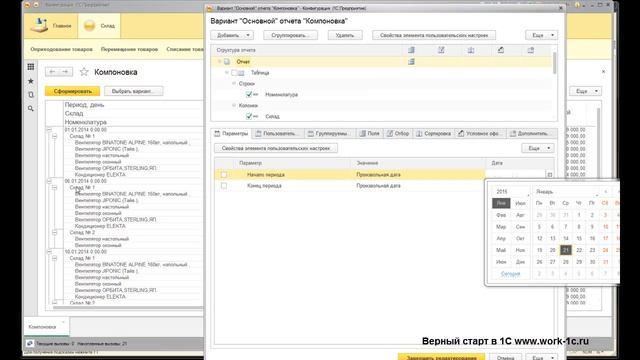The image size is (640, 360).
Task: Click upper Свойства элемента пользовательских настроек button
Action: tap(434, 35)
